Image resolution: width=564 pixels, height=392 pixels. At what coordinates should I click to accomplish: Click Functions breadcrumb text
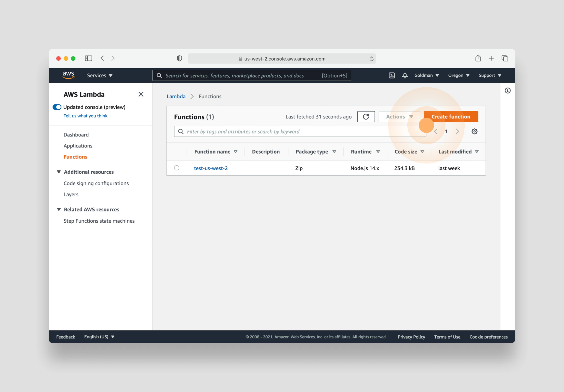coord(210,97)
